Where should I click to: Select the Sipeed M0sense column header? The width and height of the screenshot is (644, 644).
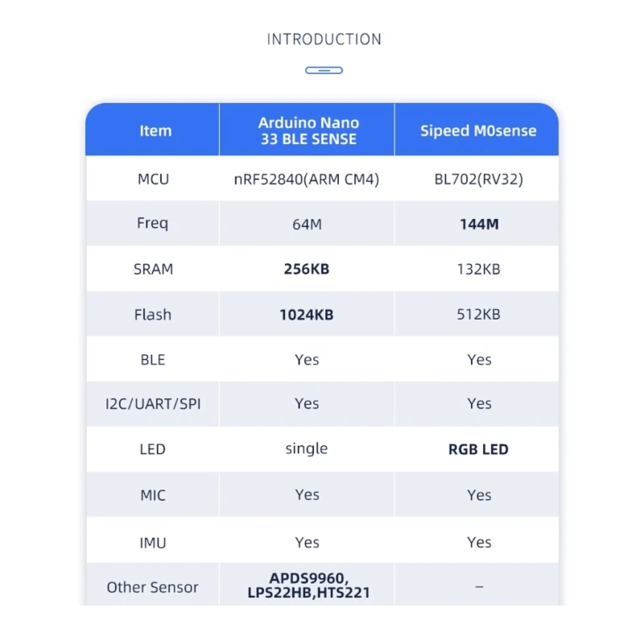point(478,130)
